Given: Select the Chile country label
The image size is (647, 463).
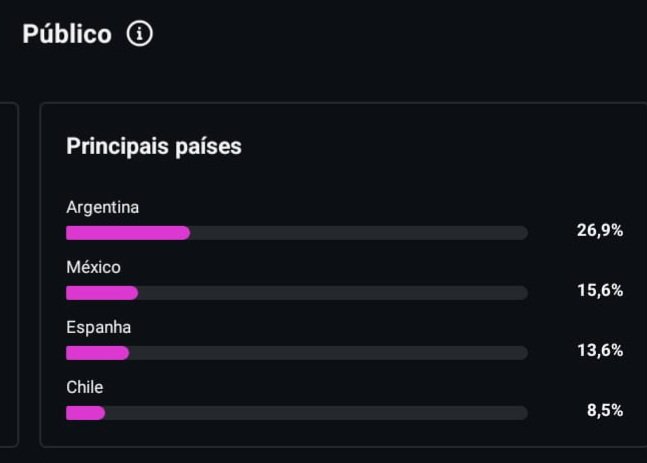Looking at the screenshot, I should tap(85, 388).
